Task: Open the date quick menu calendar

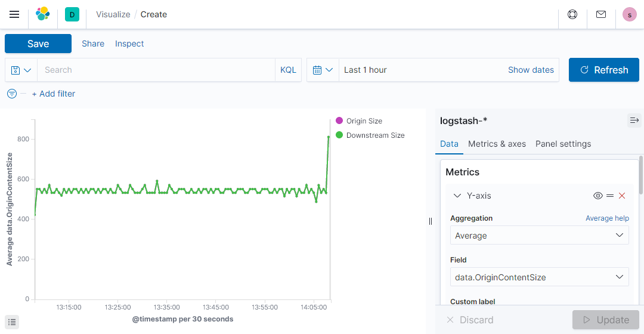Action: pyautogui.click(x=323, y=70)
